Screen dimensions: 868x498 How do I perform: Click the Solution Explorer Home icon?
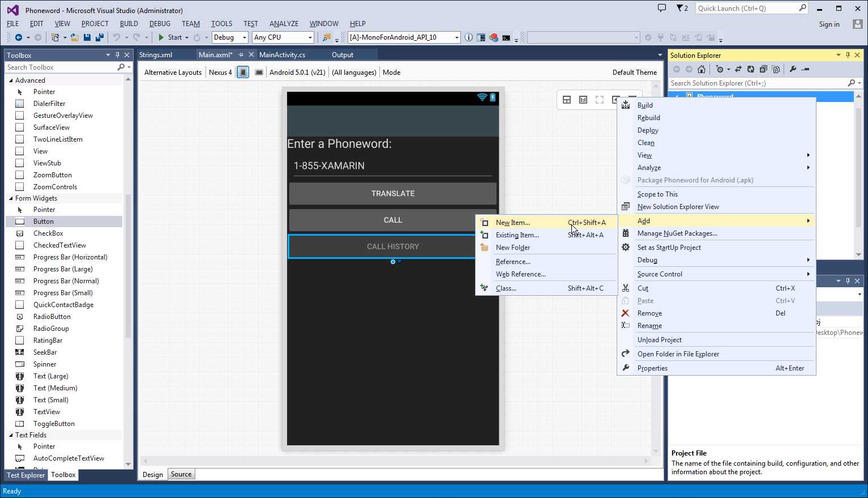click(x=702, y=69)
